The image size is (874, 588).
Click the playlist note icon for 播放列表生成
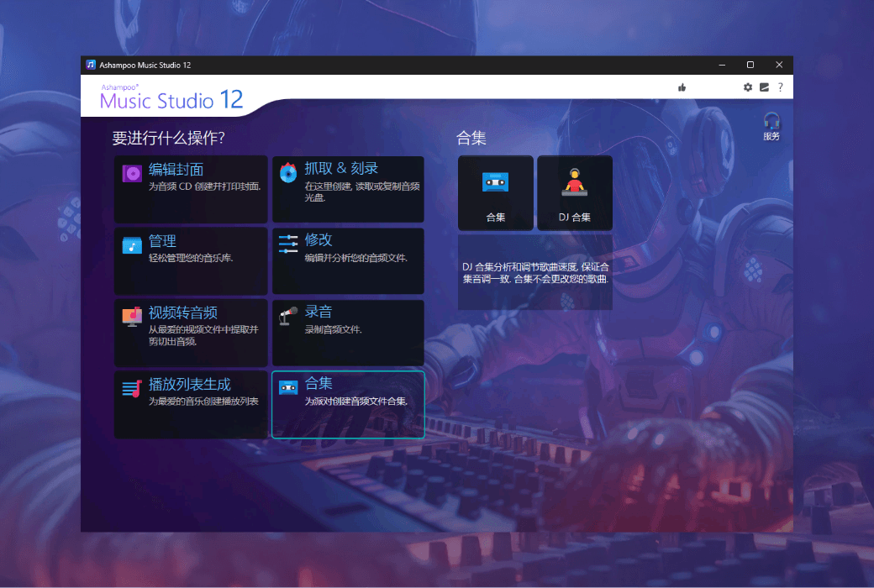point(132,388)
